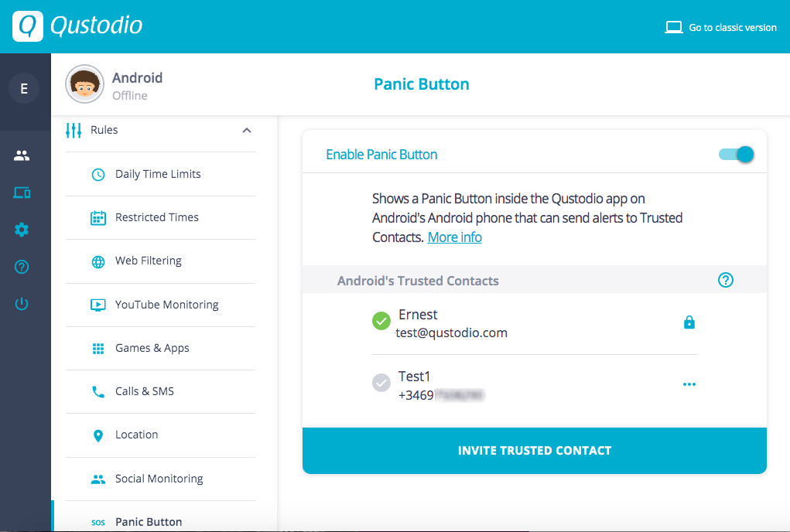
Task: Click the Qustodio wordmark
Action: click(96, 26)
